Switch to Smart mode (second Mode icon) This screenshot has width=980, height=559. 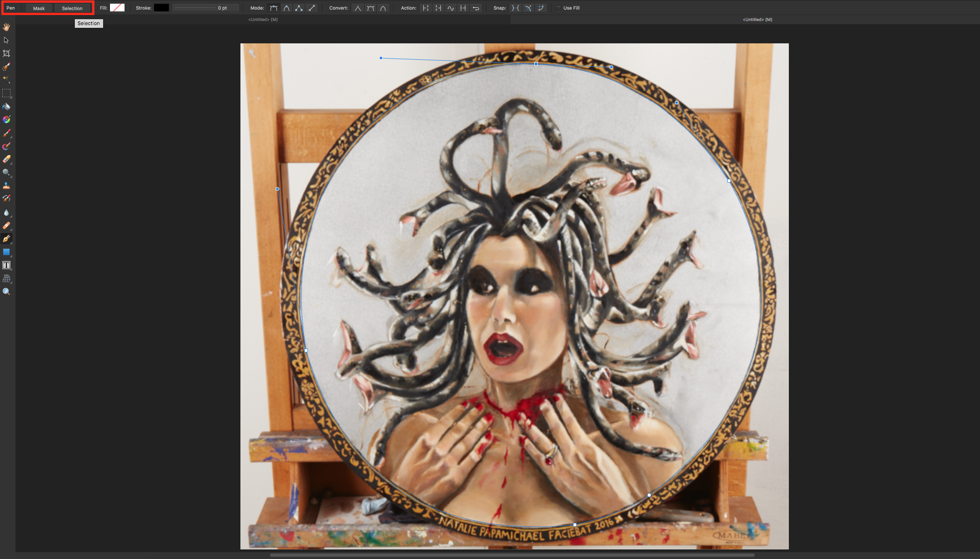point(287,8)
